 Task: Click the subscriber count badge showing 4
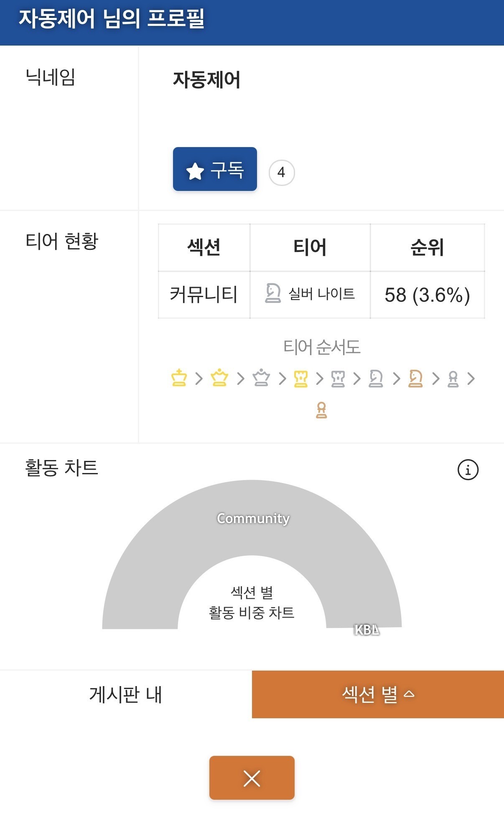click(x=282, y=172)
